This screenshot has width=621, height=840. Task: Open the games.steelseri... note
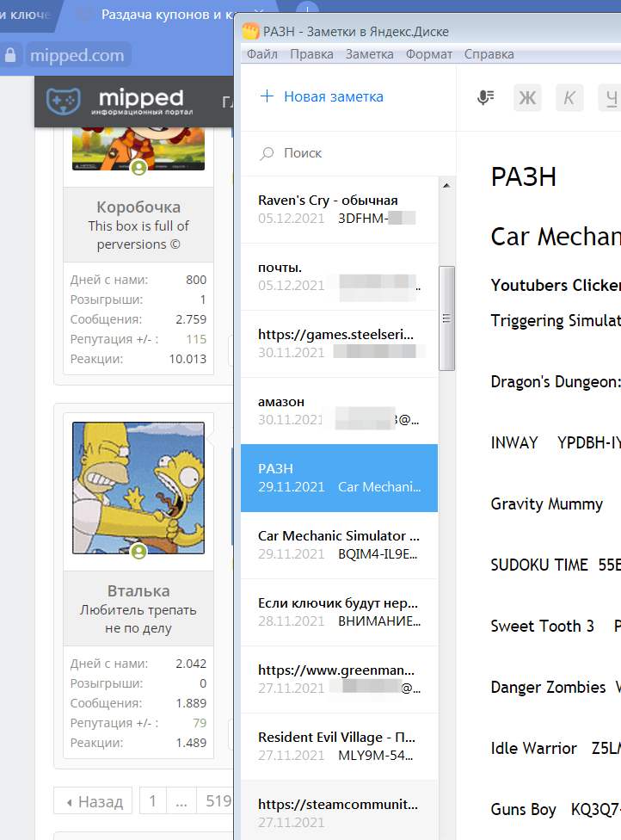[340, 343]
